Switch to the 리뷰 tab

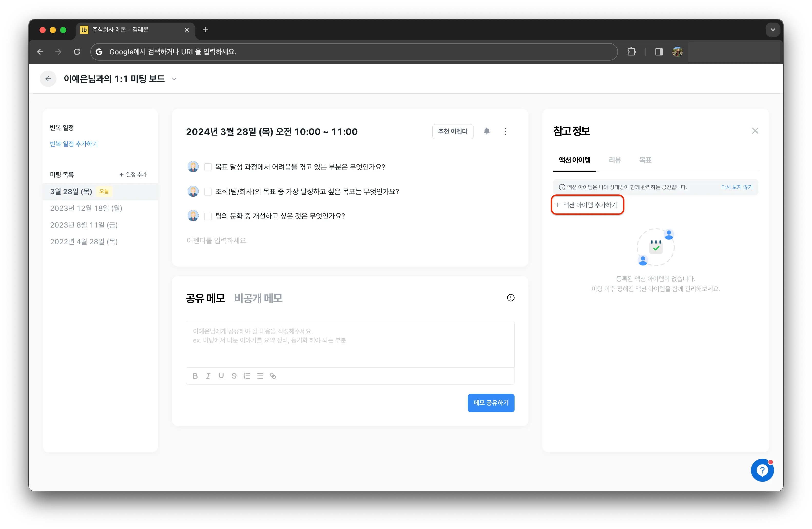coord(615,160)
